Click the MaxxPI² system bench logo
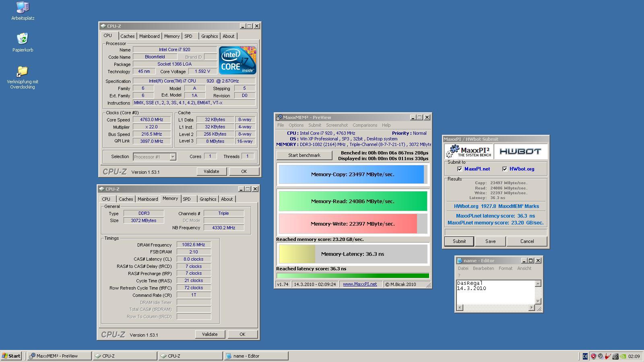This screenshot has height=362, width=644. [469, 152]
